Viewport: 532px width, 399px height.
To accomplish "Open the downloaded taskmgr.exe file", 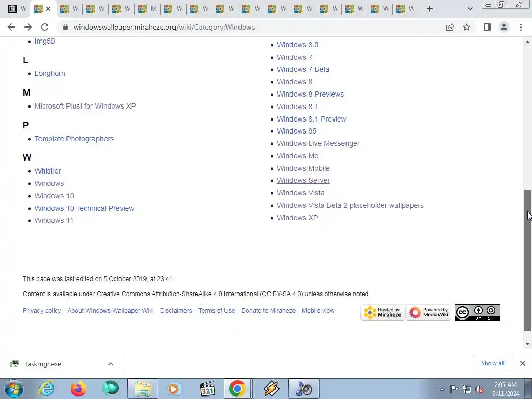I will click(x=43, y=364).
